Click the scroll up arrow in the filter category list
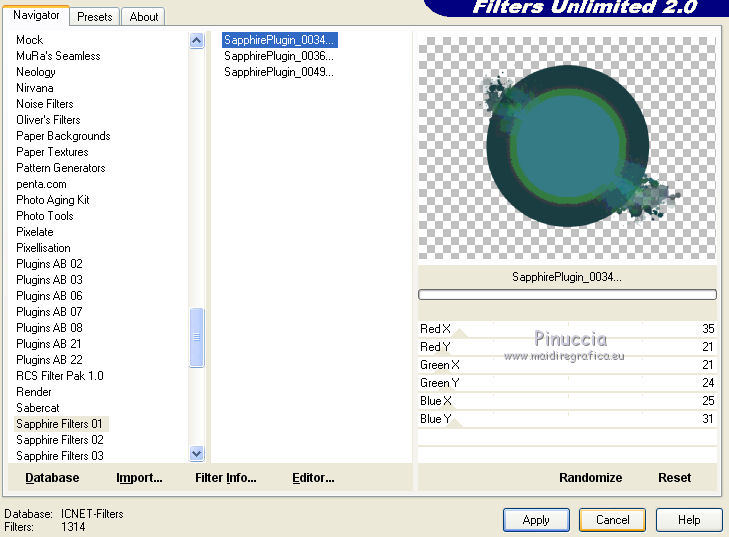729x537 pixels. (x=197, y=41)
